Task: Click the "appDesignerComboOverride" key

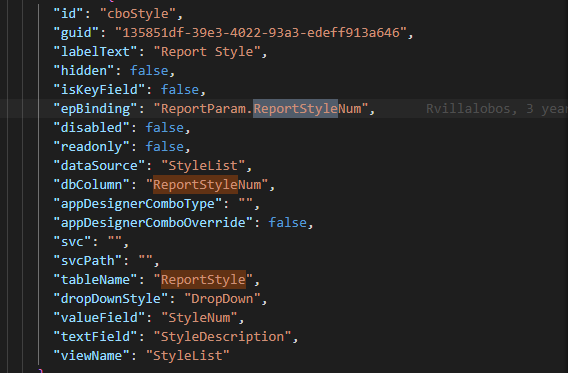Action: click(x=153, y=223)
